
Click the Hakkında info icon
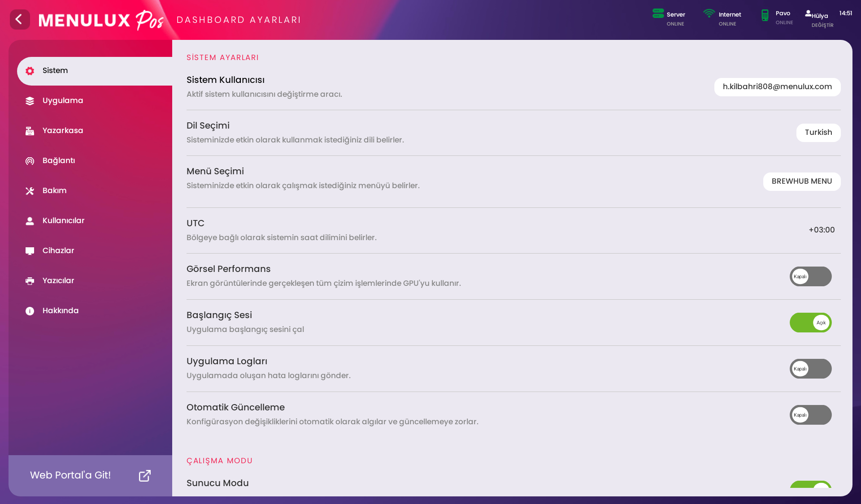point(30,311)
